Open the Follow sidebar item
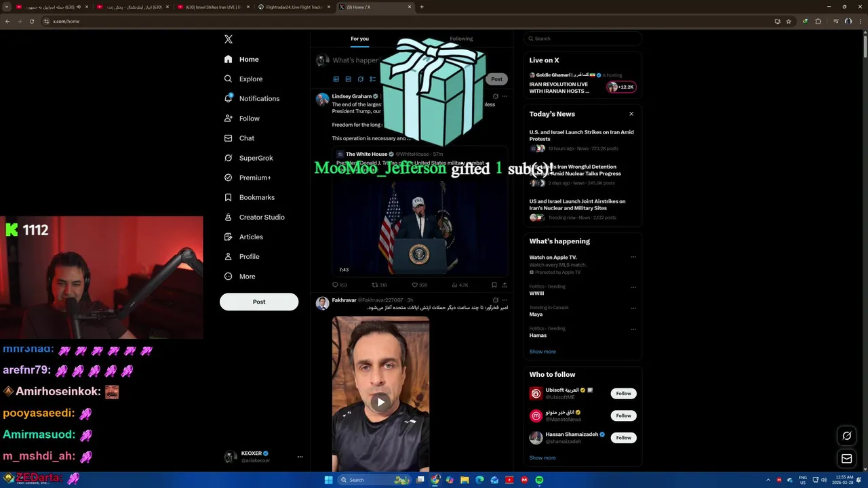This screenshot has width=868, height=488. (241, 119)
